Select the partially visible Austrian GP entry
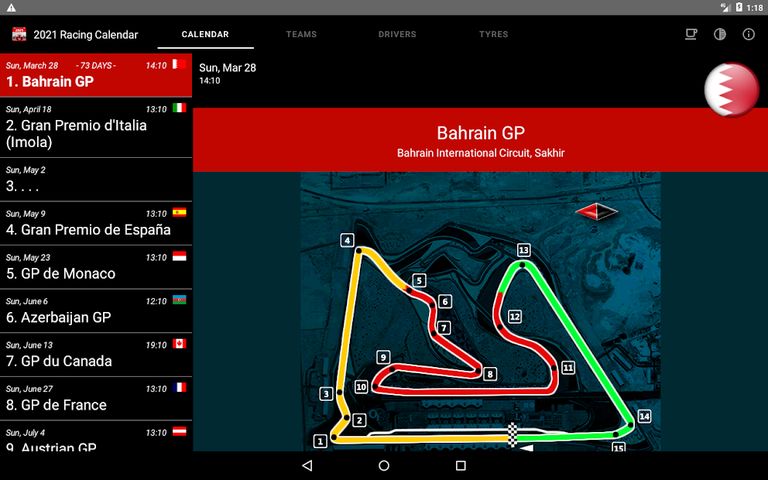Image resolution: width=768 pixels, height=480 pixels. tap(96, 436)
